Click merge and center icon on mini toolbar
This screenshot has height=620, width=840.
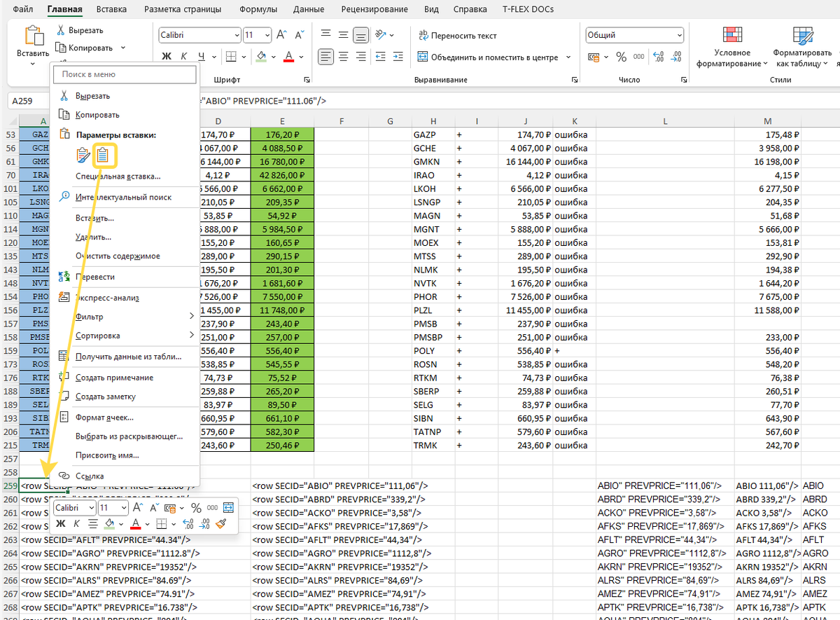(x=228, y=507)
